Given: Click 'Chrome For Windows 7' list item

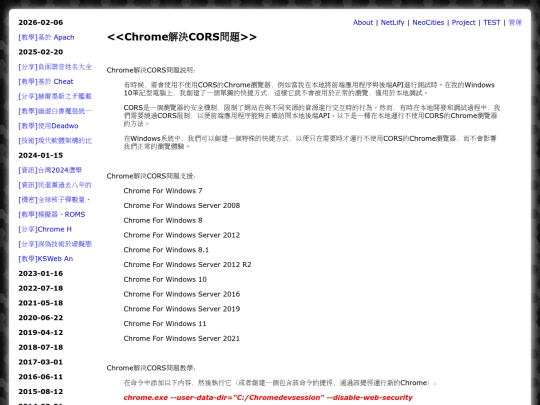Looking at the screenshot, I should [163, 191].
